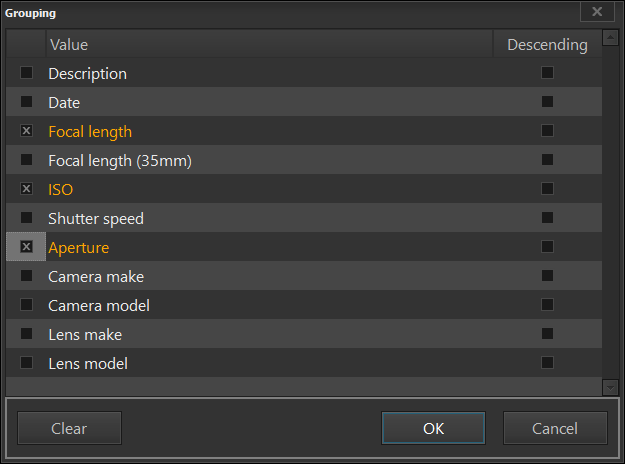Close the Grouping dialog with X
625x464 pixels.
pyautogui.click(x=597, y=12)
